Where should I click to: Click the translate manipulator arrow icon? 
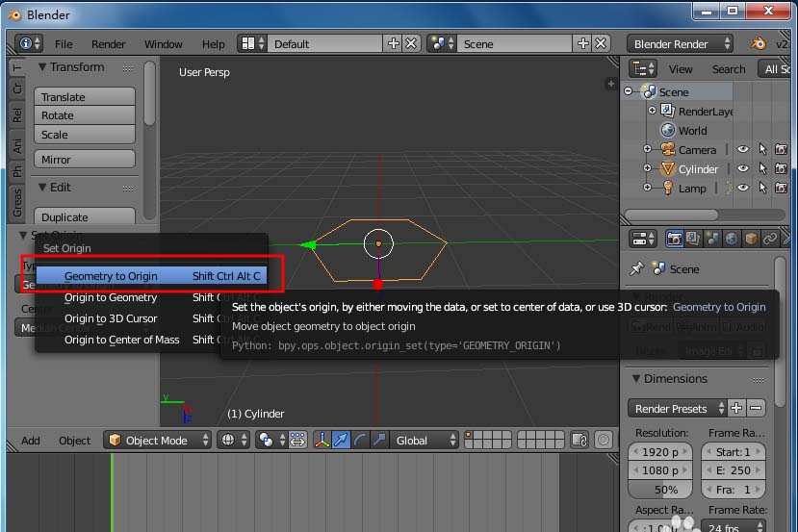pos(341,441)
